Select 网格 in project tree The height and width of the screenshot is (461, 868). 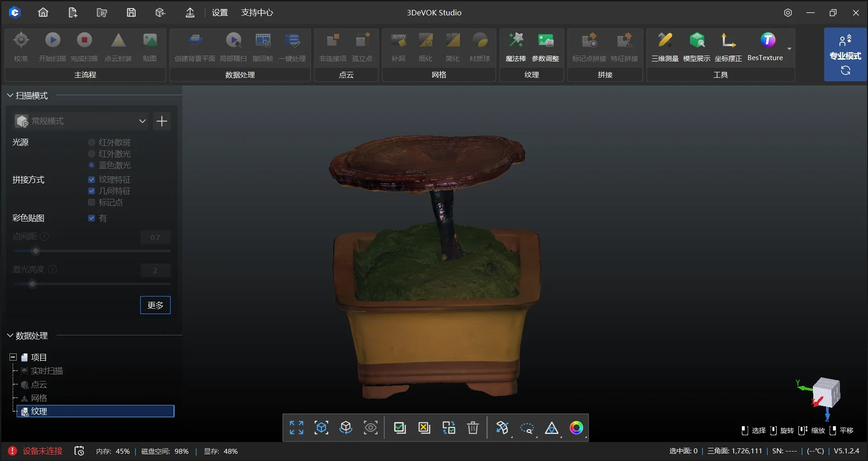click(39, 398)
